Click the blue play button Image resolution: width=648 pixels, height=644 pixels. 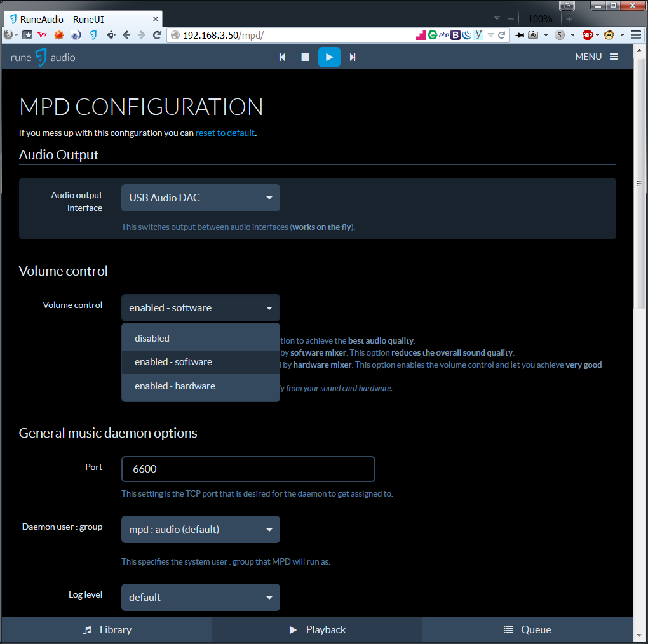tap(329, 57)
